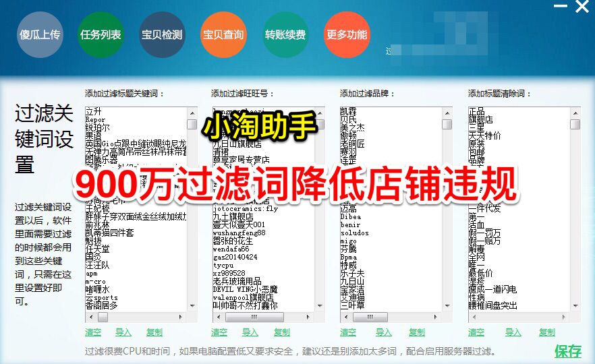Image resolution: width=595 pixels, height=364 pixels.
Task: Click horizontal scroll thumb in brand list
Action: pyautogui.click(x=370, y=317)
